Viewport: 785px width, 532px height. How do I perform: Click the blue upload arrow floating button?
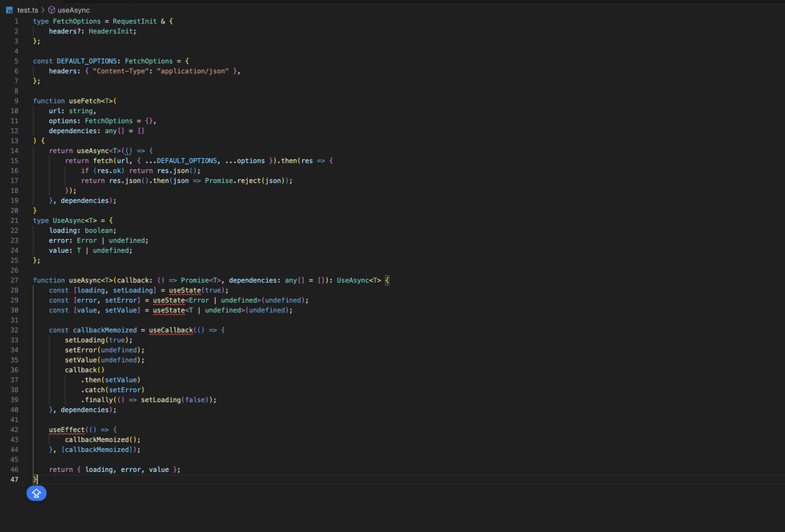37,493
